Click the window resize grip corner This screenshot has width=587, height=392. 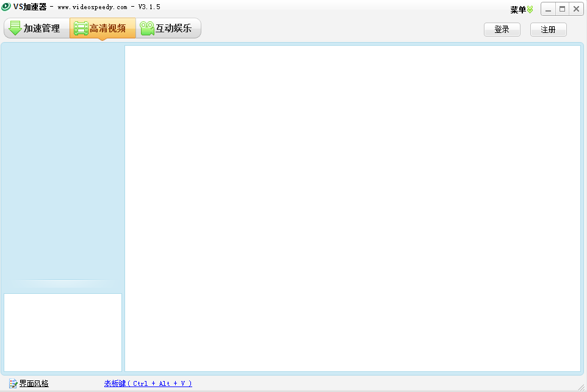[582, 388]
